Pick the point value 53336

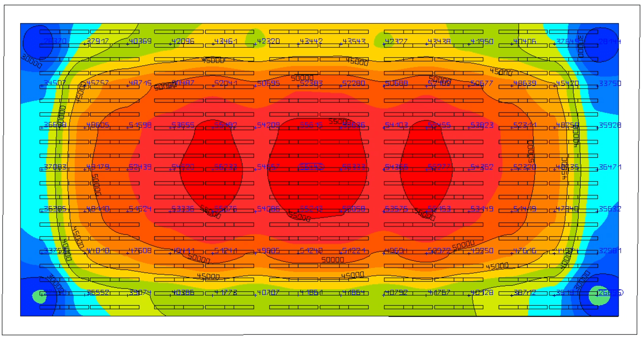(183, 209)
